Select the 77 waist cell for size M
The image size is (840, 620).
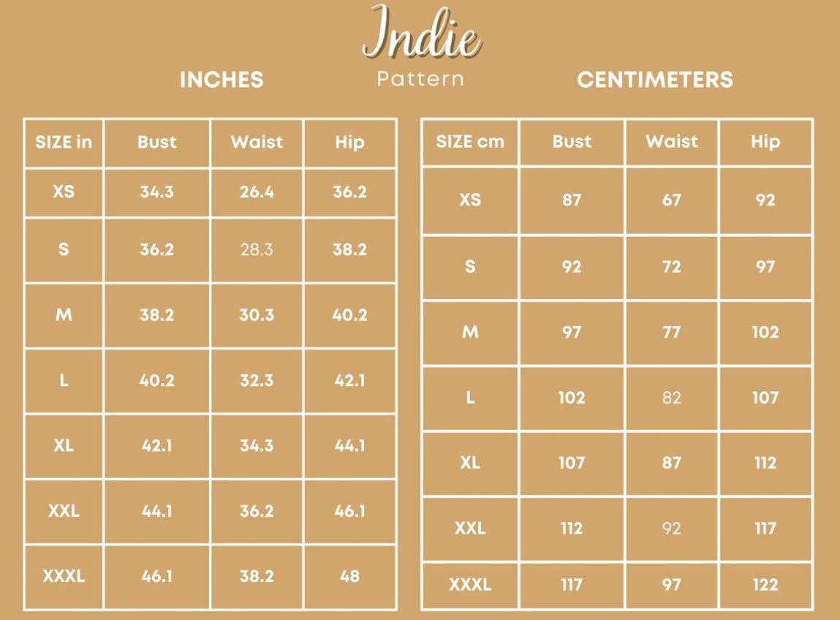(x=671, y=332)
